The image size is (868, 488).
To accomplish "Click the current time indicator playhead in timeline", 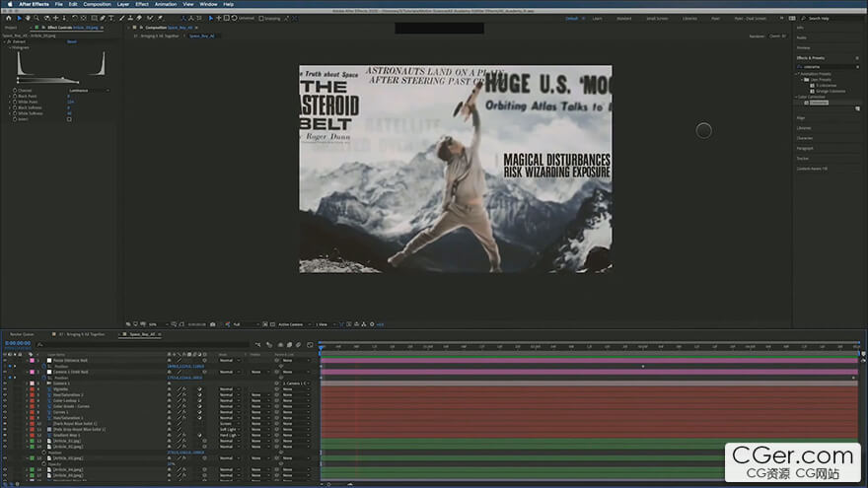I will (321, 347).
